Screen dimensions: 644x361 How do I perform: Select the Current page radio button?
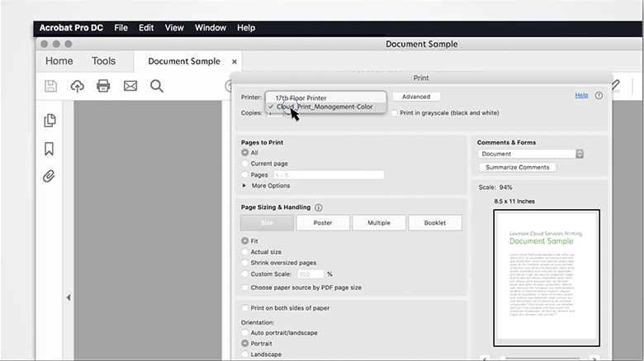(x=244, y=164)
